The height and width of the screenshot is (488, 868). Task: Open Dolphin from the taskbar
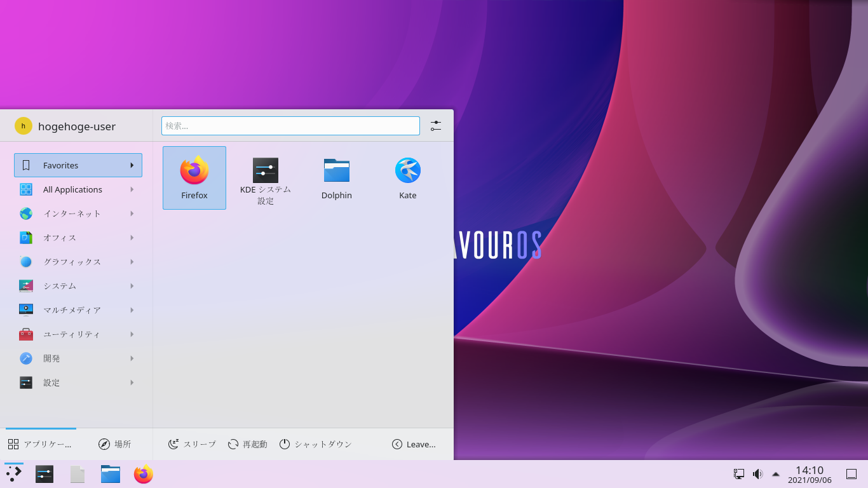pyautogui.click(x=111, y=474)
